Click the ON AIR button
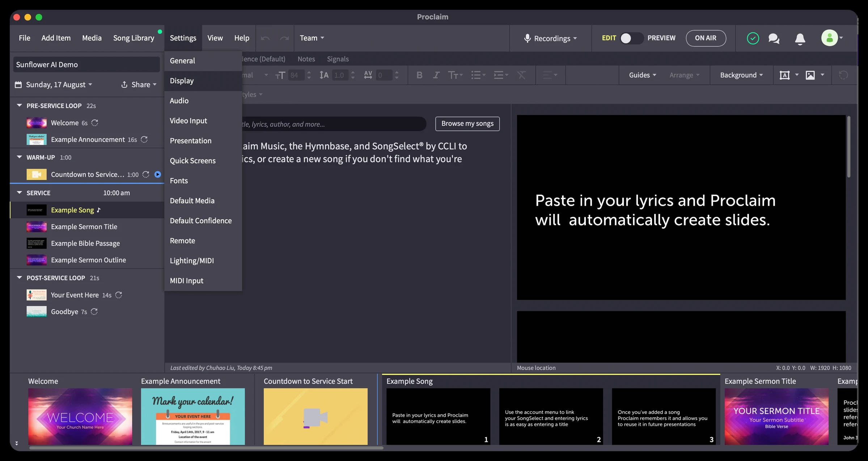Viewport: 868px width, 461px height. pos(705,38)
